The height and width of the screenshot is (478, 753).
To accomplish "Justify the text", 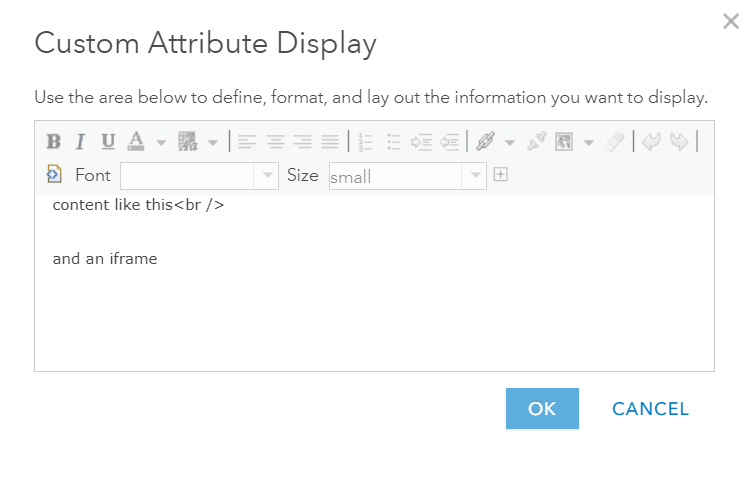I will 330,142.
